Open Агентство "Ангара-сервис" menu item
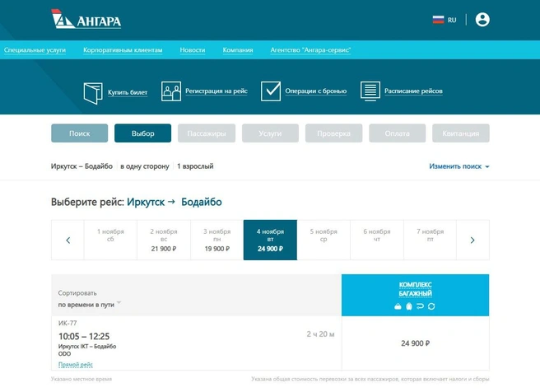This screenshot has width=540, height=392. pos(310,50)
